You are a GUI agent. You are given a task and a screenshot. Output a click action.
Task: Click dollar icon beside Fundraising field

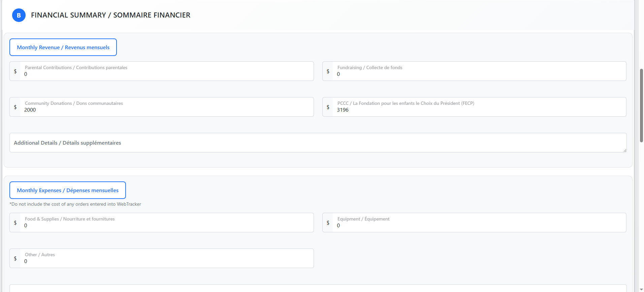[328, 71]
